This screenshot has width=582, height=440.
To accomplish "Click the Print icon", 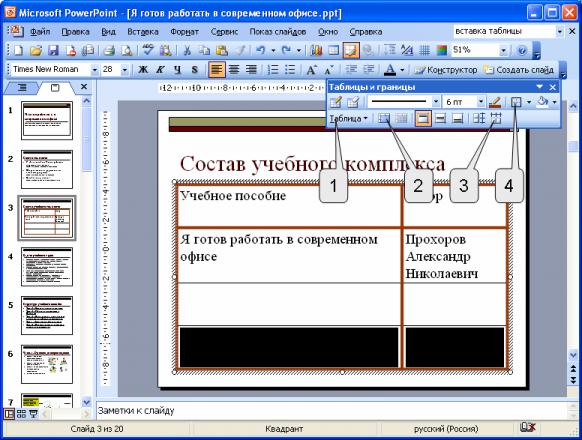I will click(109, 50).
